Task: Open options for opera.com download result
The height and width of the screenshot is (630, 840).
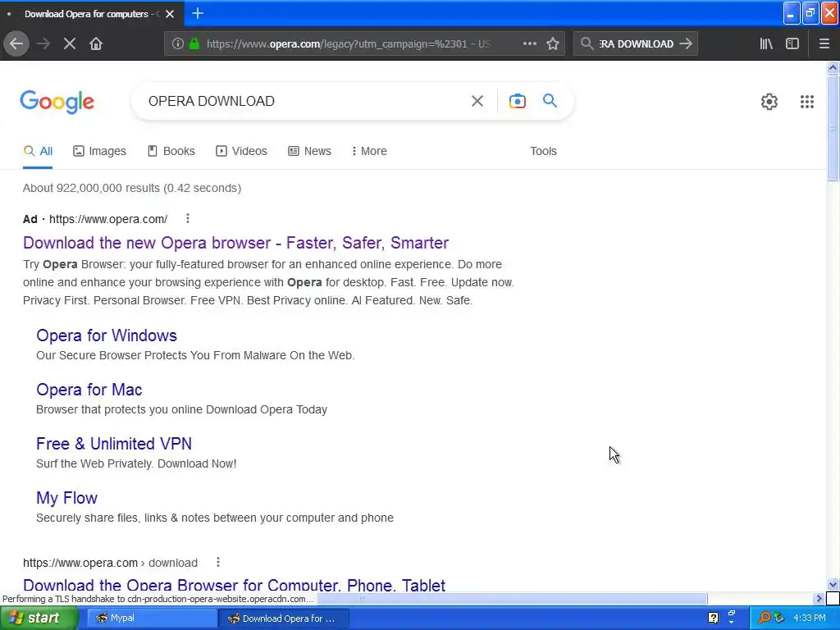Action: tap(218, 563)
